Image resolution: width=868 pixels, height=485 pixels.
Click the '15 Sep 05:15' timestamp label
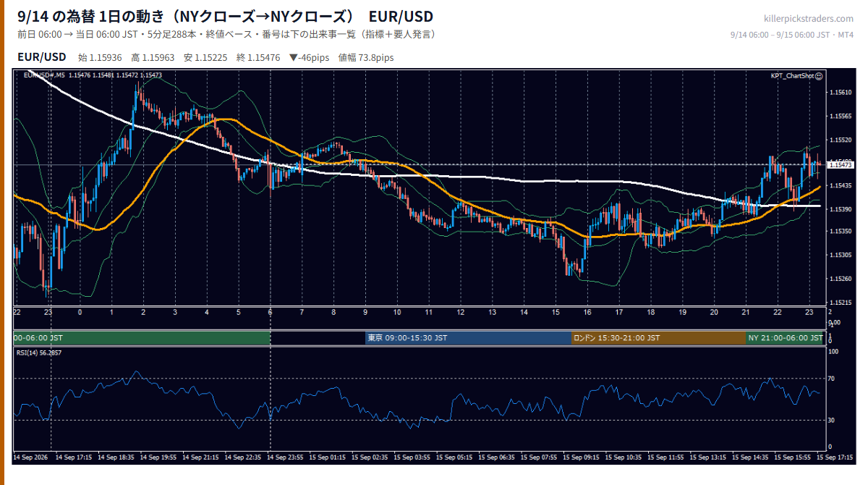click(455, 457)
